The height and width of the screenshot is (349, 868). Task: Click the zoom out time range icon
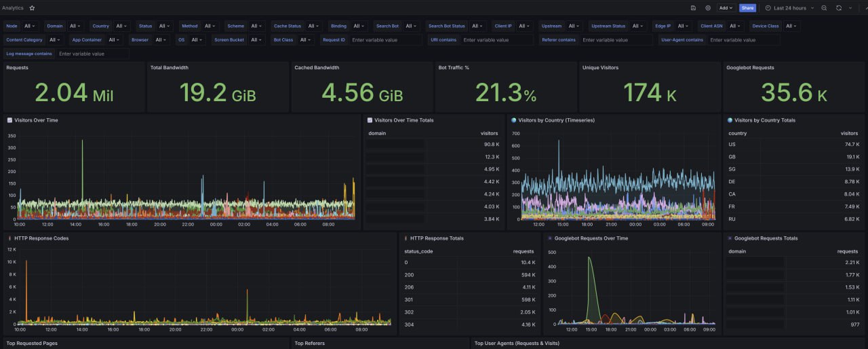pos(824,8)
